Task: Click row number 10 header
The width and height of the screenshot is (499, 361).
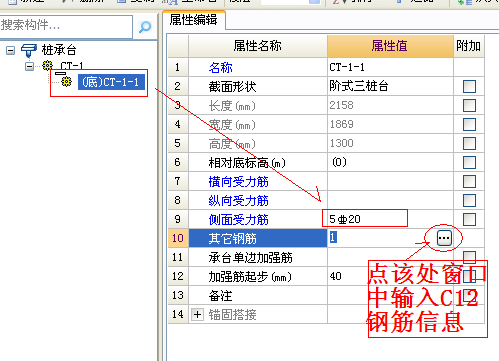Action: (x=178, y=238)
